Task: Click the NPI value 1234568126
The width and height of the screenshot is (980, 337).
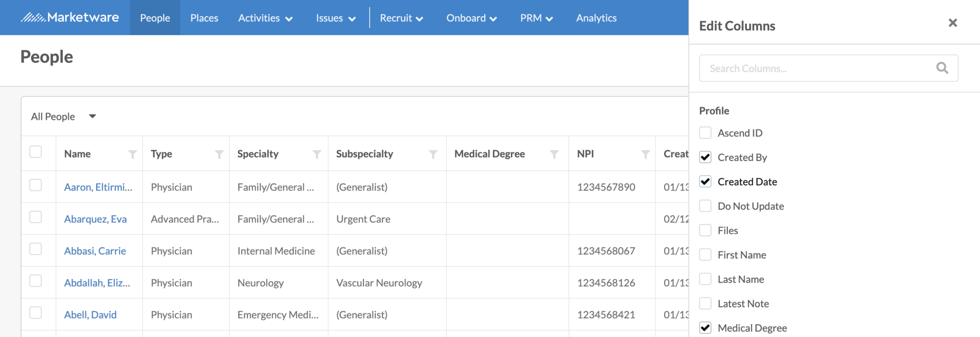Action: click(x=606, y=283)
